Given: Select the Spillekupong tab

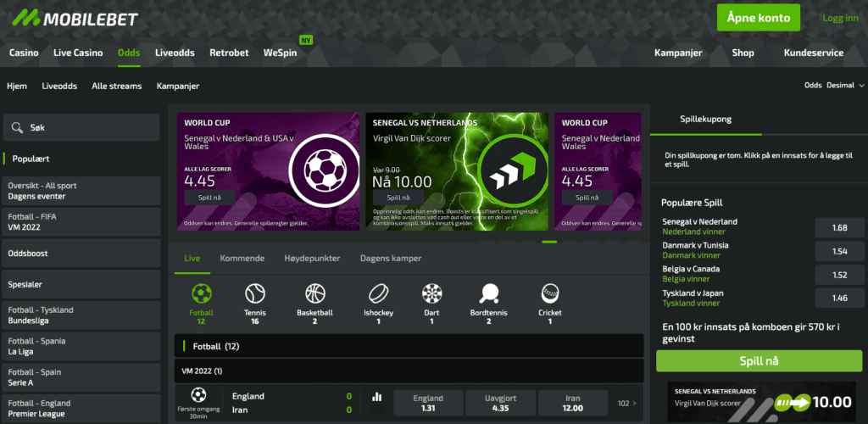Looking at the screenshot, I should 706,119.
